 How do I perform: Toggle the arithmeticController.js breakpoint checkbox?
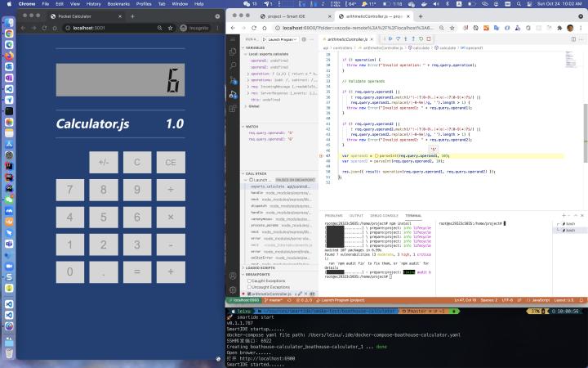tap(250, 294)
